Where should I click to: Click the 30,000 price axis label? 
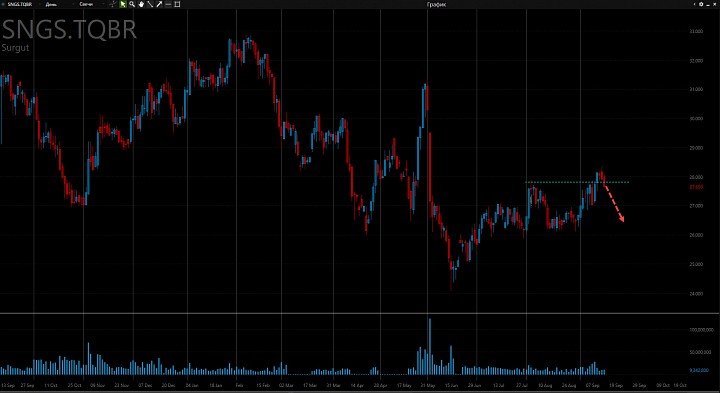point(697,118)
